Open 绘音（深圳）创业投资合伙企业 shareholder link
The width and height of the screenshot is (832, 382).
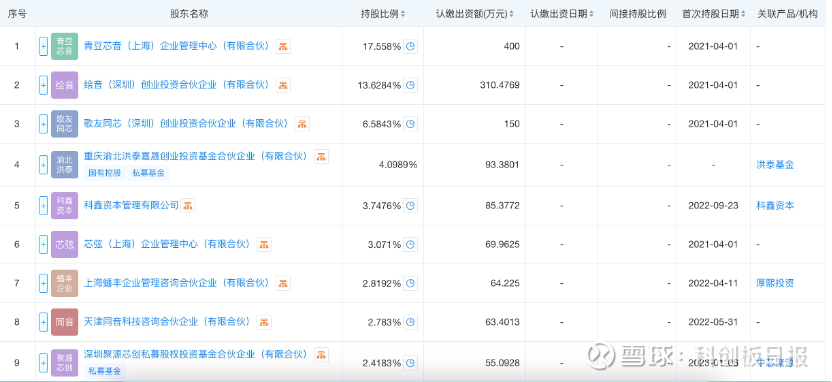177,85
